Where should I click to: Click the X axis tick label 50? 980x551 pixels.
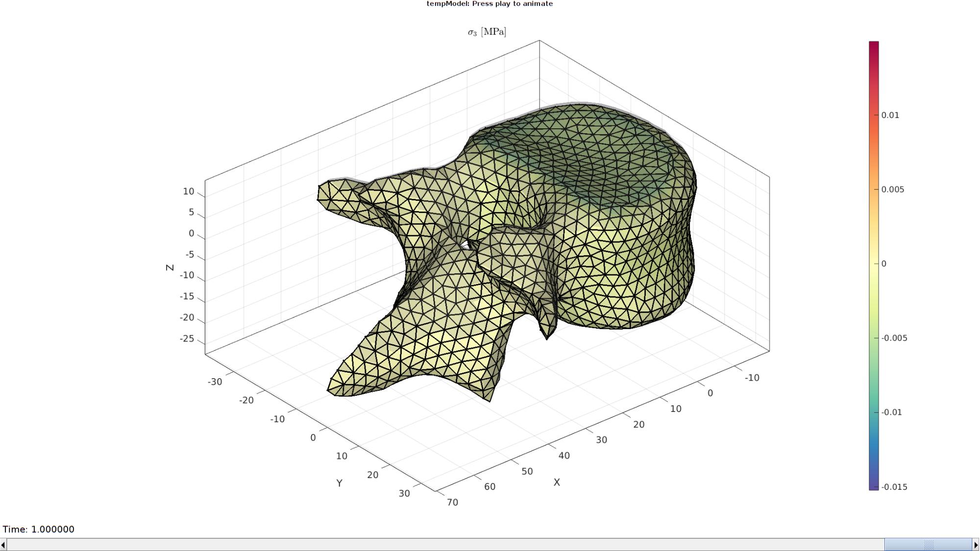(527, 472)
